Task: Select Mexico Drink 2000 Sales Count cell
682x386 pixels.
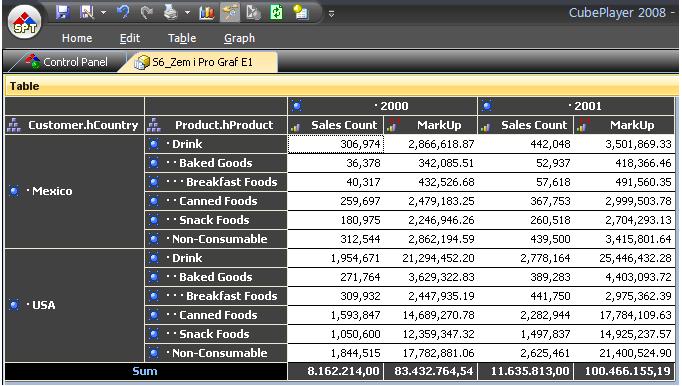Action: (x=335, y=144)
